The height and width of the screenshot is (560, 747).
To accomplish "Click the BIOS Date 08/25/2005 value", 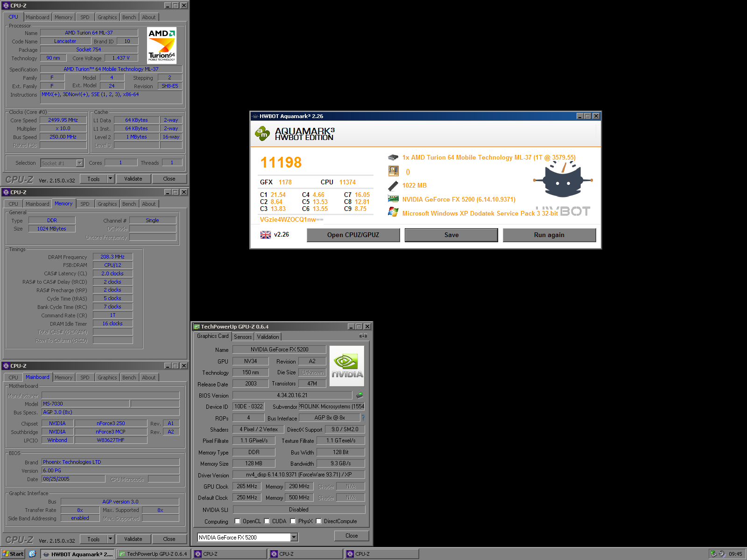I will (x=73, y=479).
